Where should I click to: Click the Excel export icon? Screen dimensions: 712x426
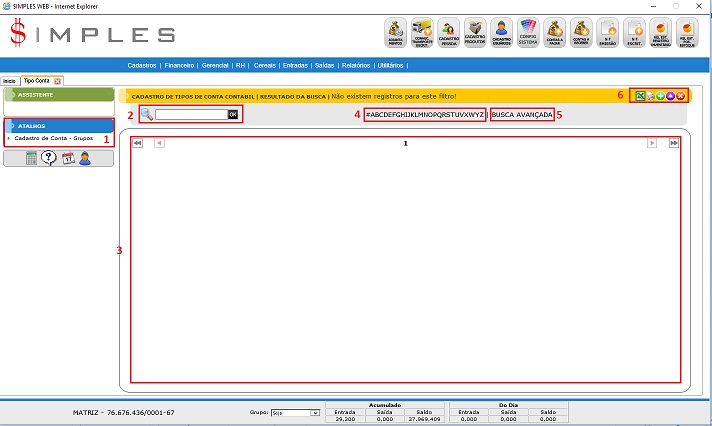[640, 96]
